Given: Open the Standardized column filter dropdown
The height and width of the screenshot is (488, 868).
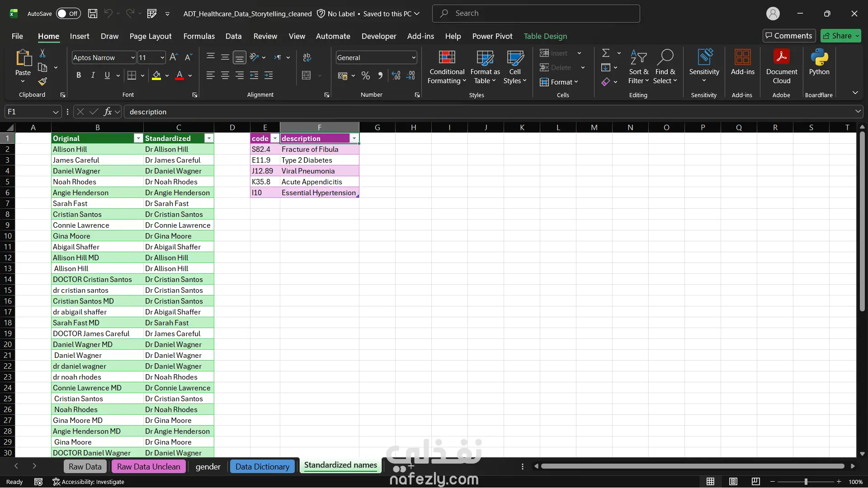Looking at the screenshot, I should point(209,138).
